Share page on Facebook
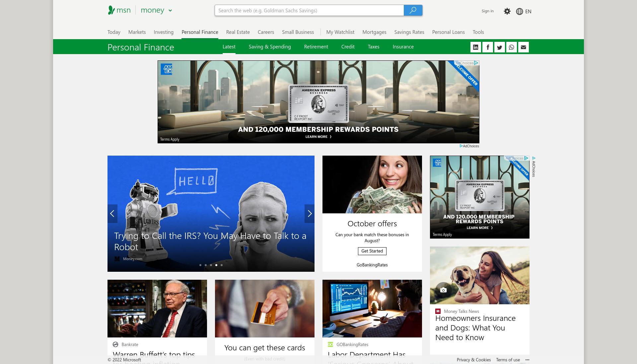Screen dimensions: 637x364 point(487,47)
